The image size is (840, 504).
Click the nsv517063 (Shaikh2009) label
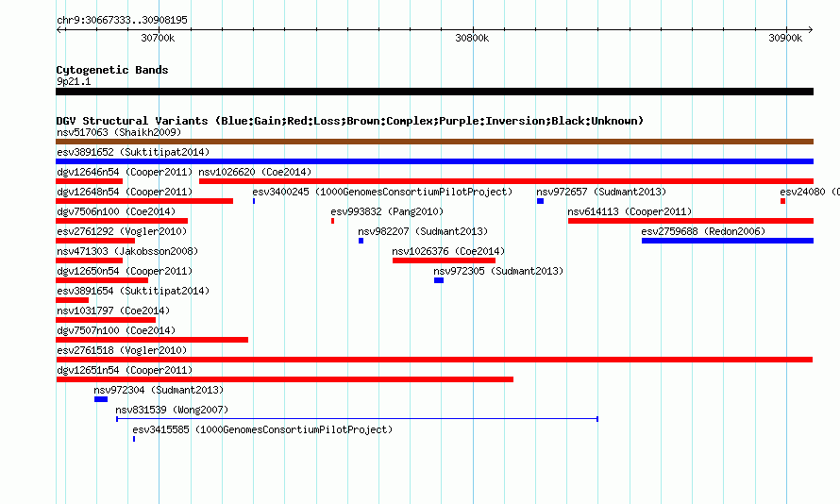(119, 132)
